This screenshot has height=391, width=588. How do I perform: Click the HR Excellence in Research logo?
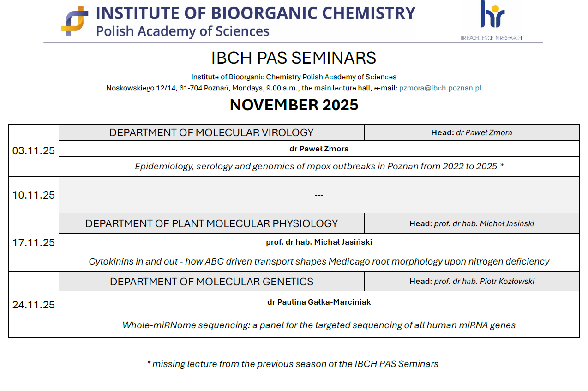click(491, 20)
